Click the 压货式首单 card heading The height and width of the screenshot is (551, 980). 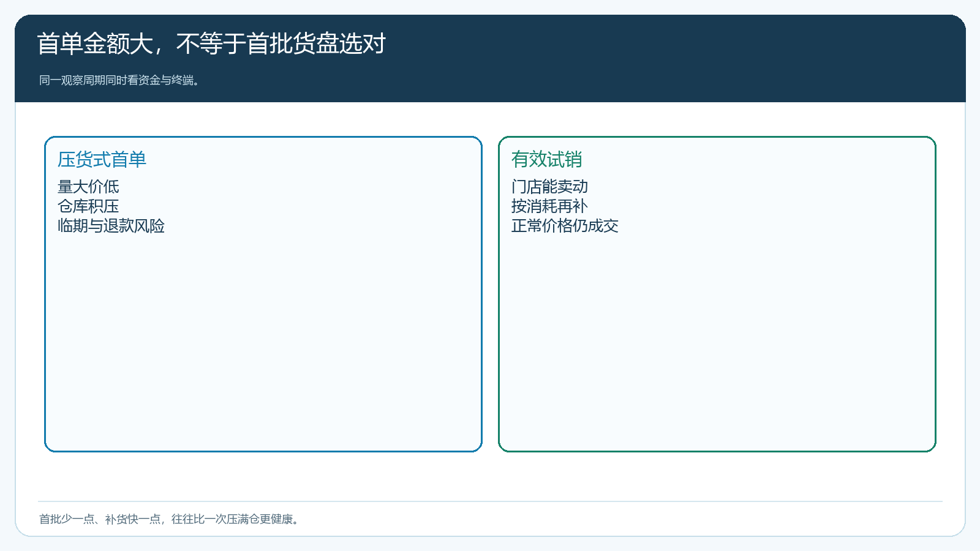pos(102,160)
